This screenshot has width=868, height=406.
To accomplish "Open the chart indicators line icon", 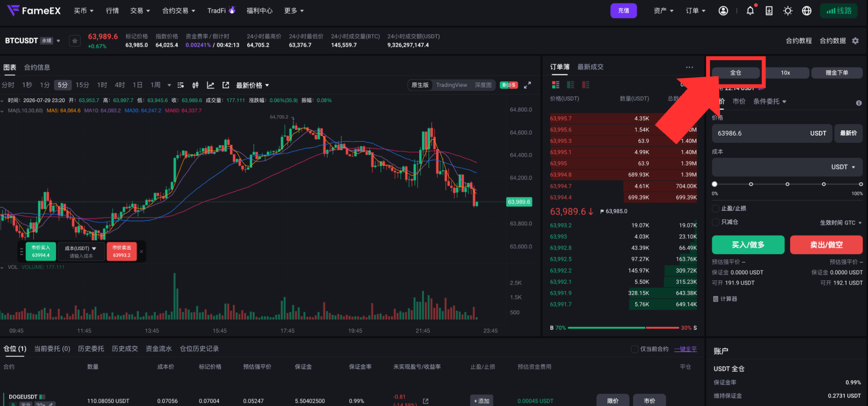I will (x=210, y=85).
